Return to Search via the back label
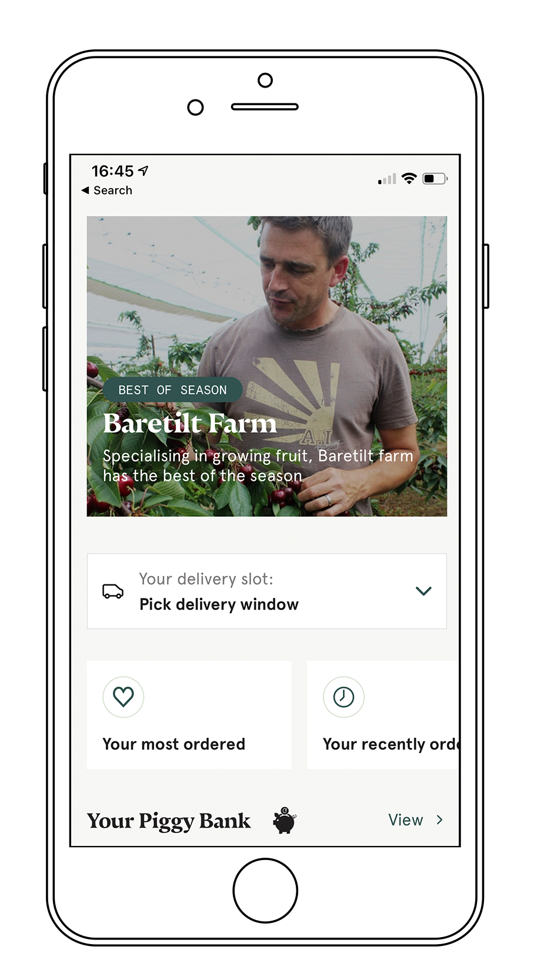 (x=113, y=190)
